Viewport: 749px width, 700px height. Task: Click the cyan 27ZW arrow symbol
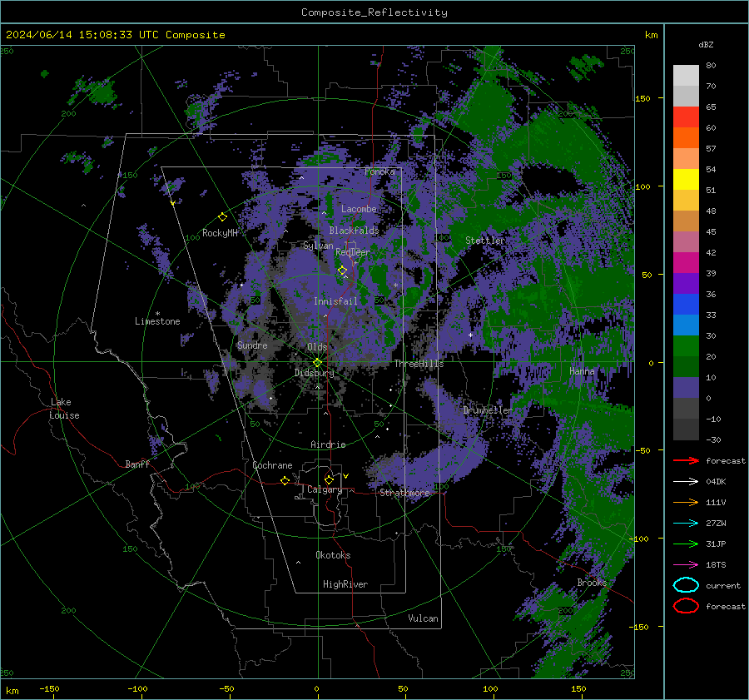[686, 524]
